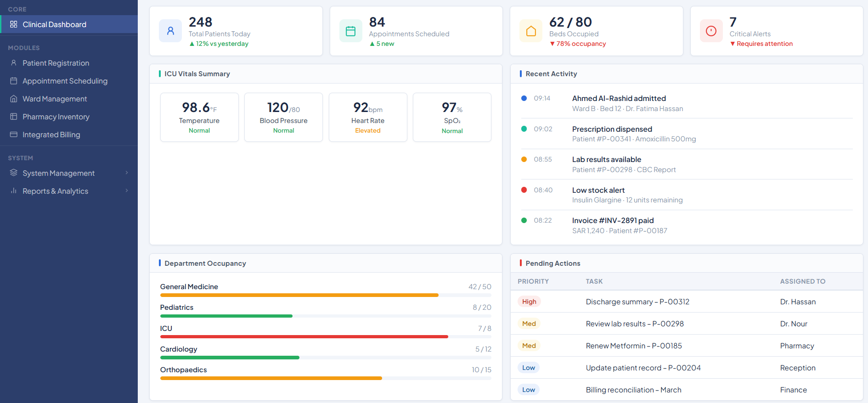Screen dimensions: 868x403
Task: Click the Total Patients person icon
Action: point(170,31)
